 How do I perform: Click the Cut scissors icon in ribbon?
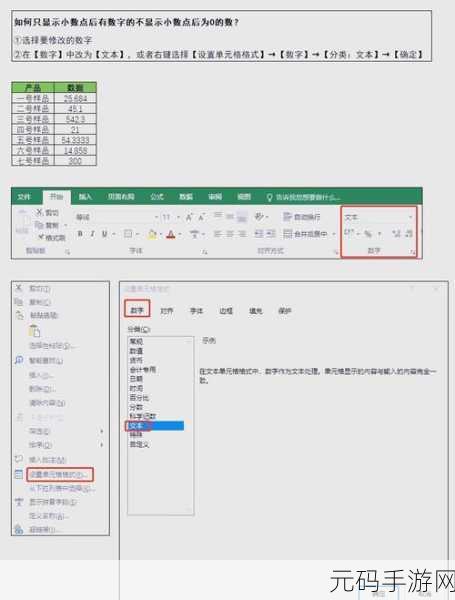pos(39,212)
